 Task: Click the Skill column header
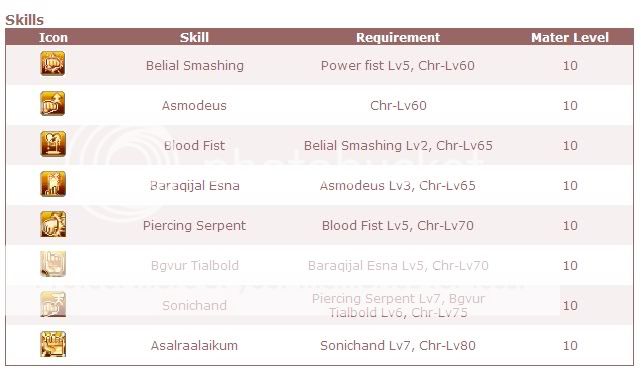[194, 37]
